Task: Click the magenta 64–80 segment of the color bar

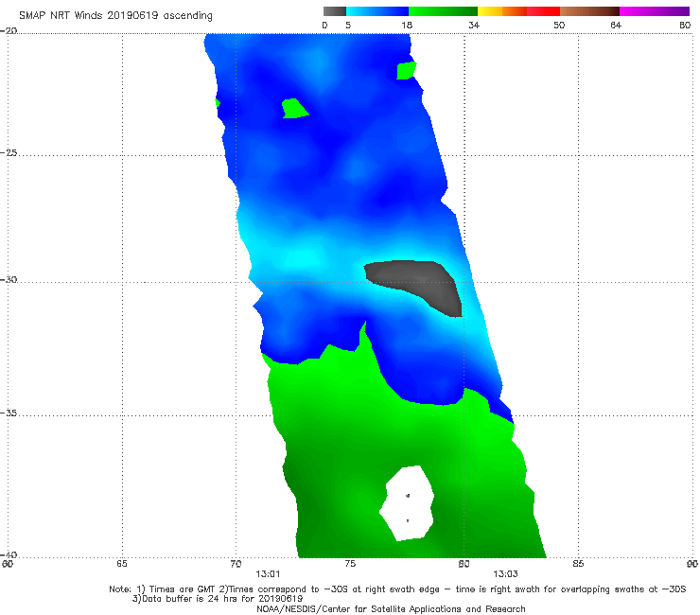Action: [655, 11]
